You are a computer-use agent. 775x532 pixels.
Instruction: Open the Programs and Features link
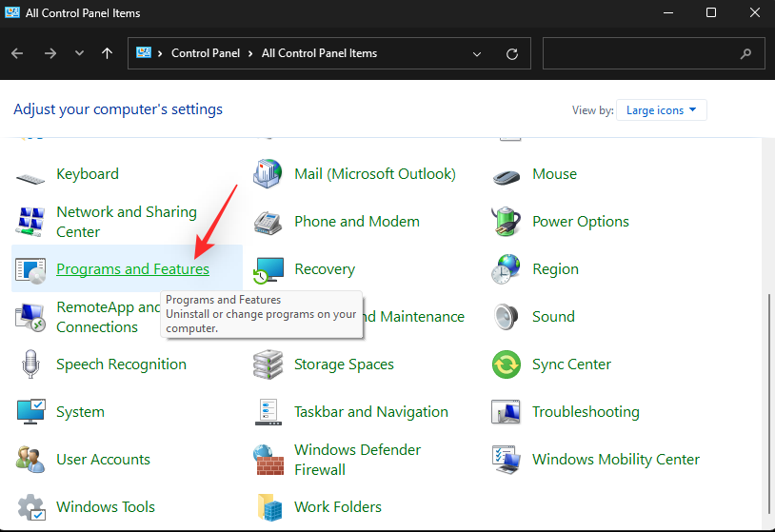[x=132, y=269]
